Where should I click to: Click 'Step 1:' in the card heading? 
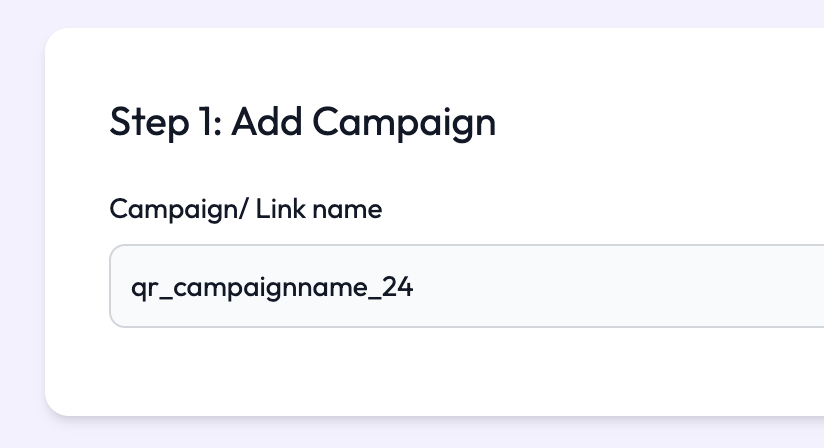tap(164, 122)
